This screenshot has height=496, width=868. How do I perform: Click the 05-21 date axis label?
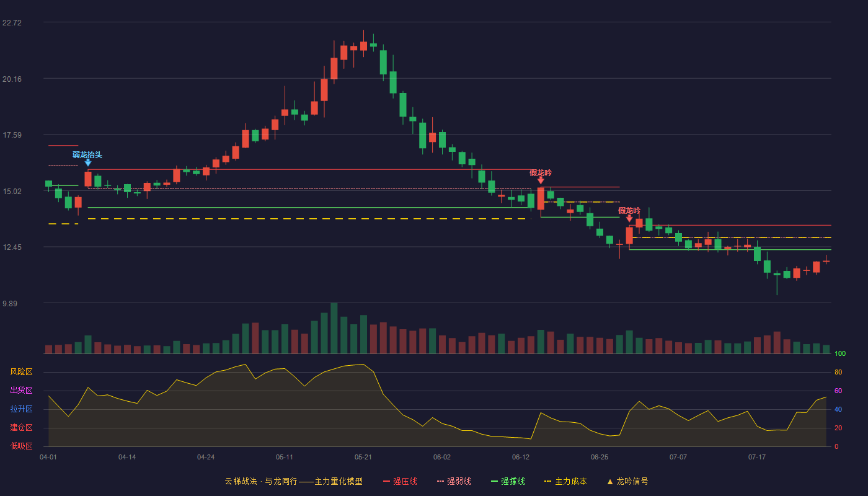pyautogui.click(x=363, y=457)
